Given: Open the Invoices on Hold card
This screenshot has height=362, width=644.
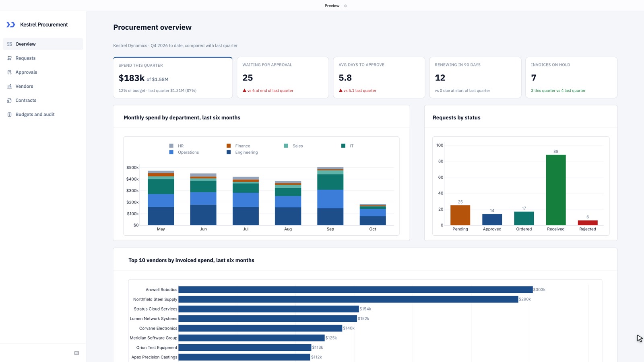Looking at the screenshot, I should point(572,78).
